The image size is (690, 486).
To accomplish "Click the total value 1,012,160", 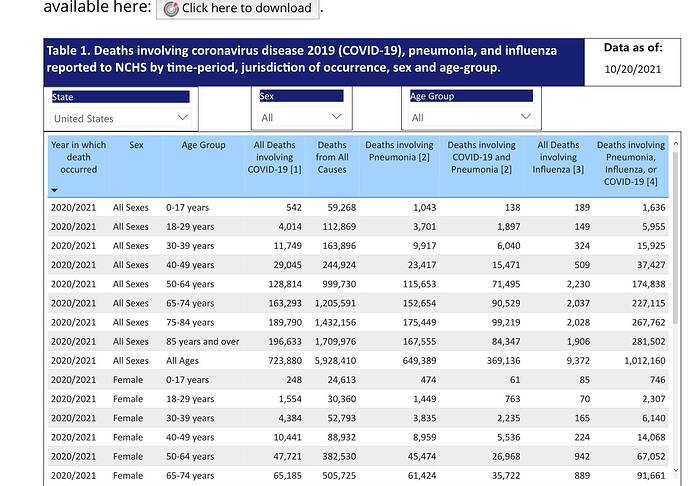I will (x=645, y=361).
